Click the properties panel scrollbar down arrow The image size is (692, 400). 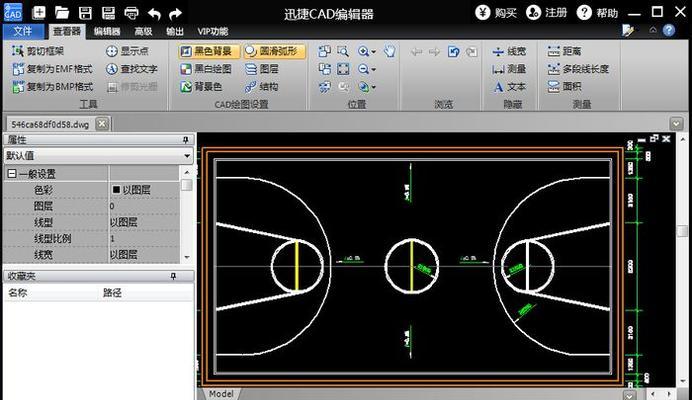tap(187, 257)
